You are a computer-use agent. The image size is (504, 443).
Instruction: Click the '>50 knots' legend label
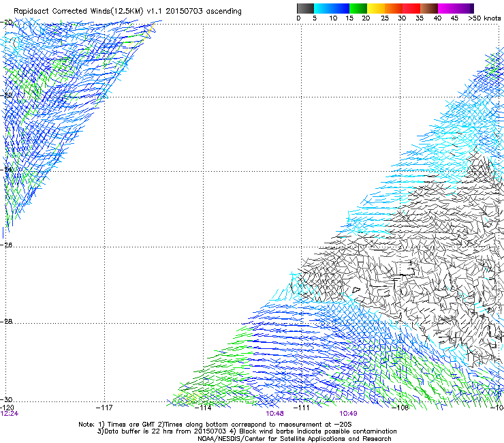[484, 18]
